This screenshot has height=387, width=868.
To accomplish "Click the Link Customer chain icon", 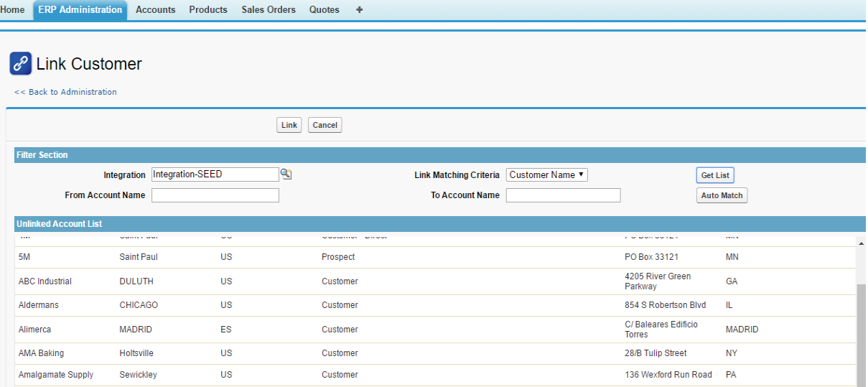I will pyautogui.click(x=21, y=64).
